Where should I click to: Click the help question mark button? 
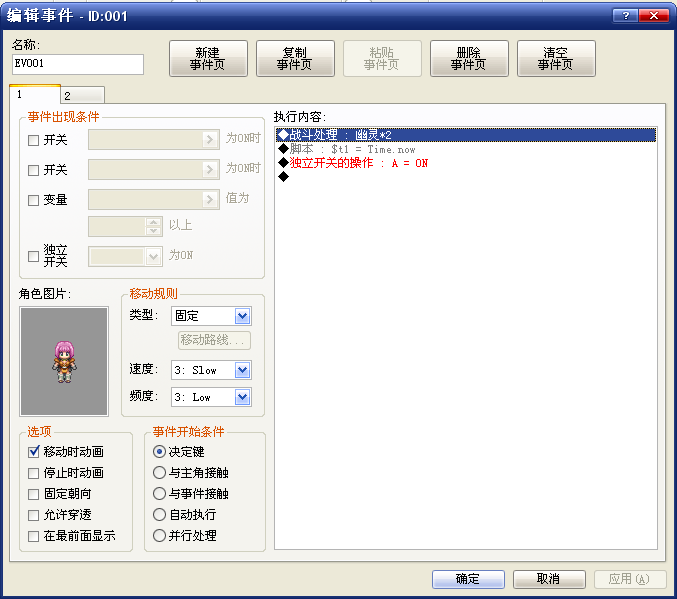(x=625, y=16)
